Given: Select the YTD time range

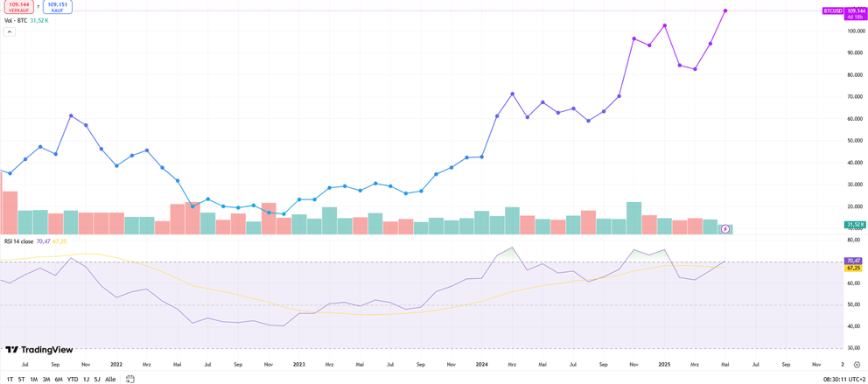Looking at the screenshot, I should (x=73, y=379).
